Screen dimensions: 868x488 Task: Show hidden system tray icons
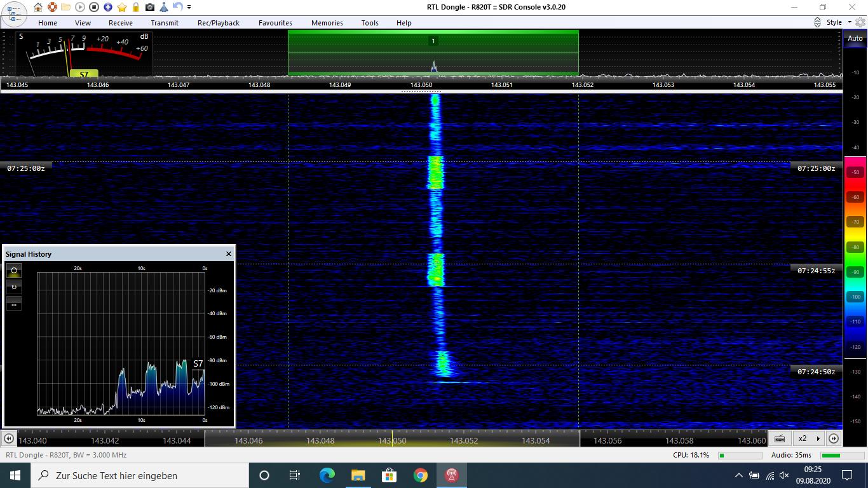tap(738, 475)
